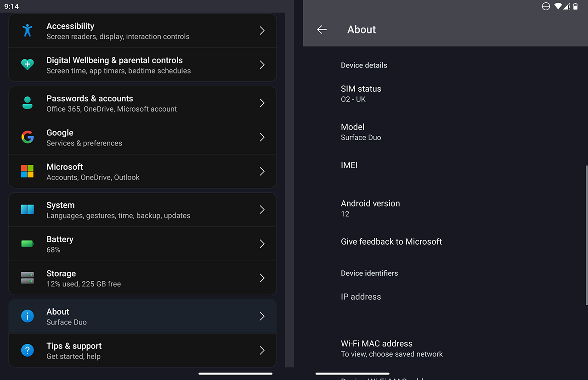
Task: Tap 'Services & preferences' subtitle
Action: pyautogui.click(x=84, y=143)
